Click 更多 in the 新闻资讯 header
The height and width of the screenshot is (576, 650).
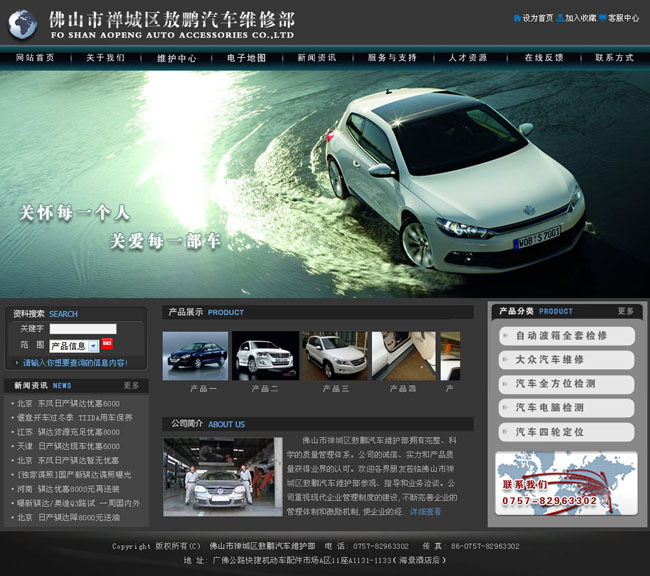click(131, 386)
